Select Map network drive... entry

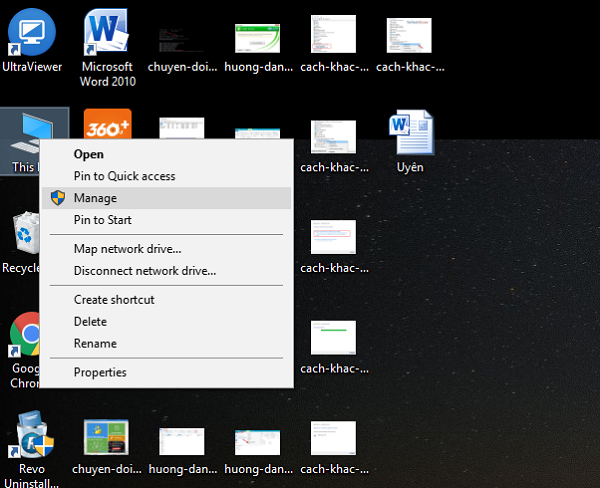[x=127, y=249]
